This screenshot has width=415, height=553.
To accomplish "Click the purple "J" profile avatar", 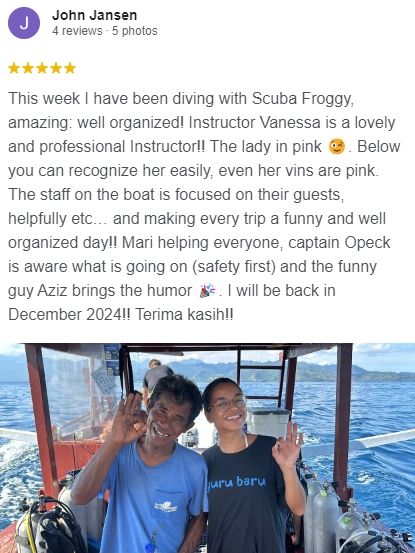I will [24, 23].
